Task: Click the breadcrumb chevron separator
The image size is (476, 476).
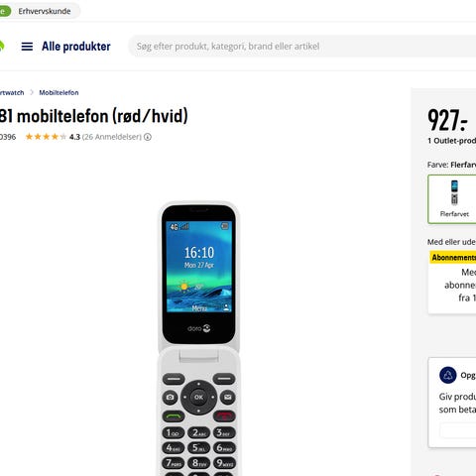Action: 32,92
